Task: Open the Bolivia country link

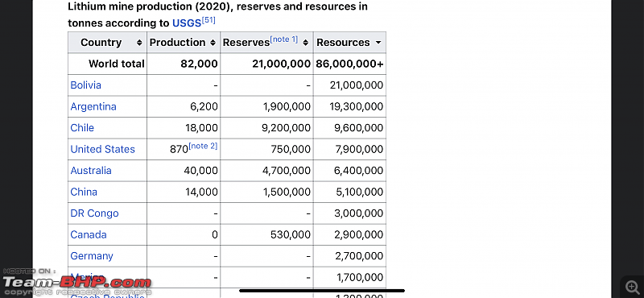Action: 86,85
